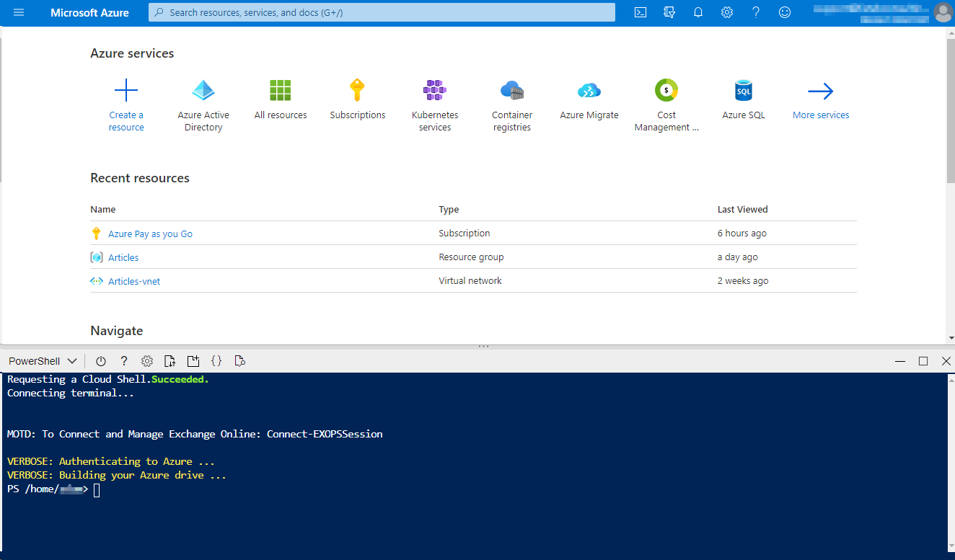955x560 pixels.
Task: Open Cloud Shell help question mark
Action: point(124,361)
